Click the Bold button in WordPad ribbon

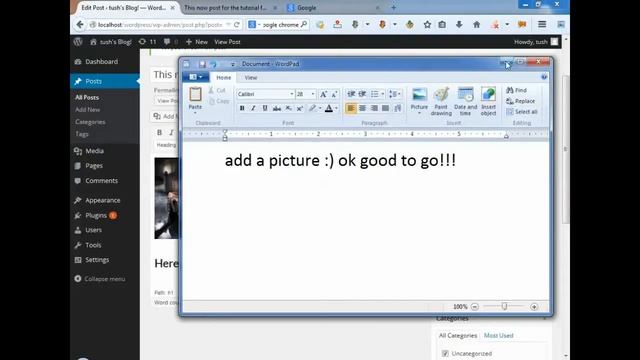242,108
